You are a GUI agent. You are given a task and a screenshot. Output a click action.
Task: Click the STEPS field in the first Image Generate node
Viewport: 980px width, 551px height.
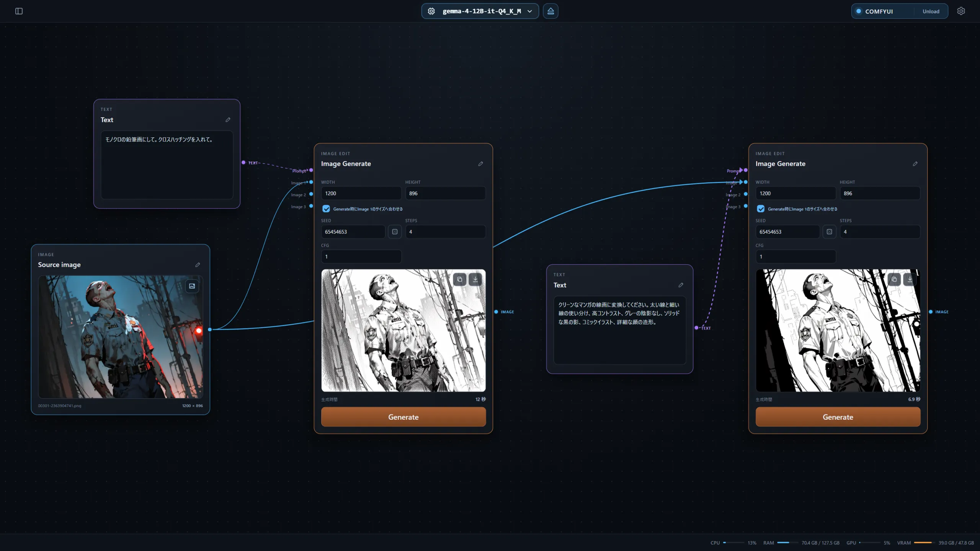(446, 232)
